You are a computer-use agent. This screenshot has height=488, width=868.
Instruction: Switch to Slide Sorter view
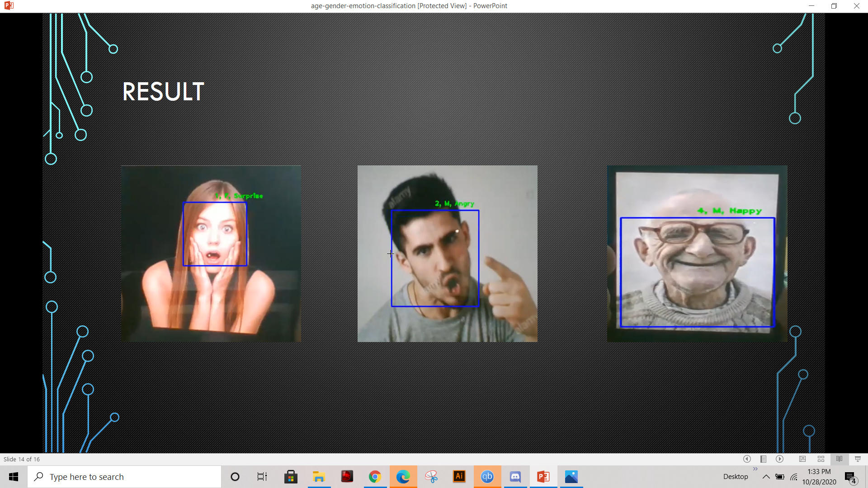pos(821,459)
